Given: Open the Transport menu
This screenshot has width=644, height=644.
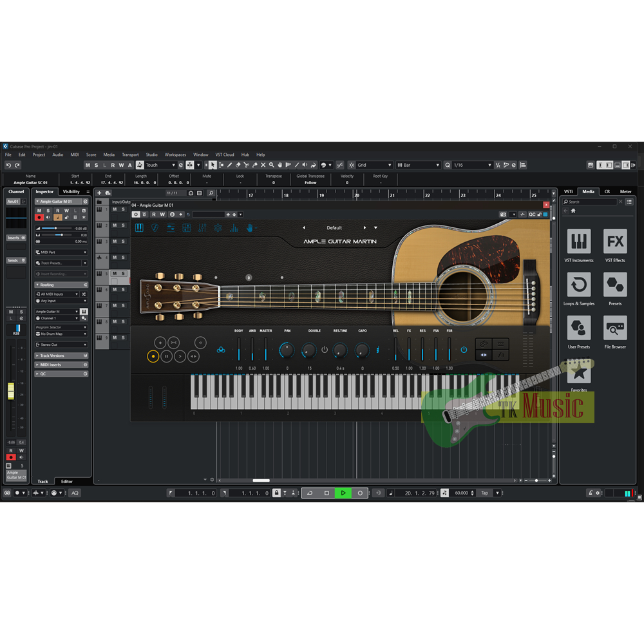Looking at the screenshot, I should [x=130, y=155].
